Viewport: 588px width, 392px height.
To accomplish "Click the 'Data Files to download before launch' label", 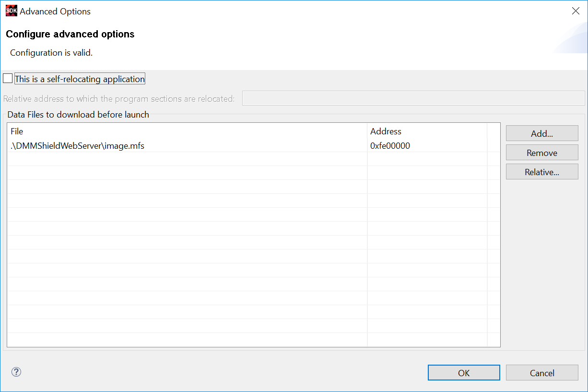I will [x=78, y=115].
